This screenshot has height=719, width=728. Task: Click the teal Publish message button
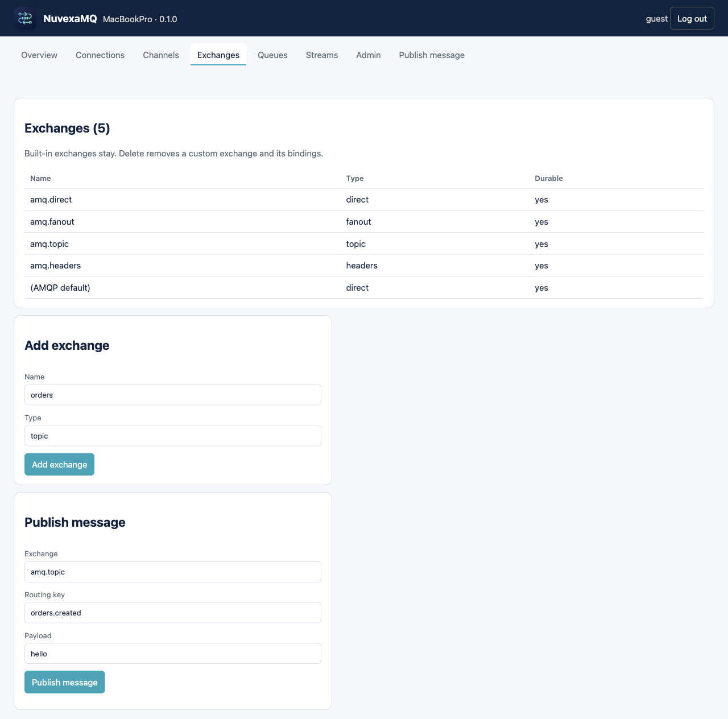pos(65,682)
